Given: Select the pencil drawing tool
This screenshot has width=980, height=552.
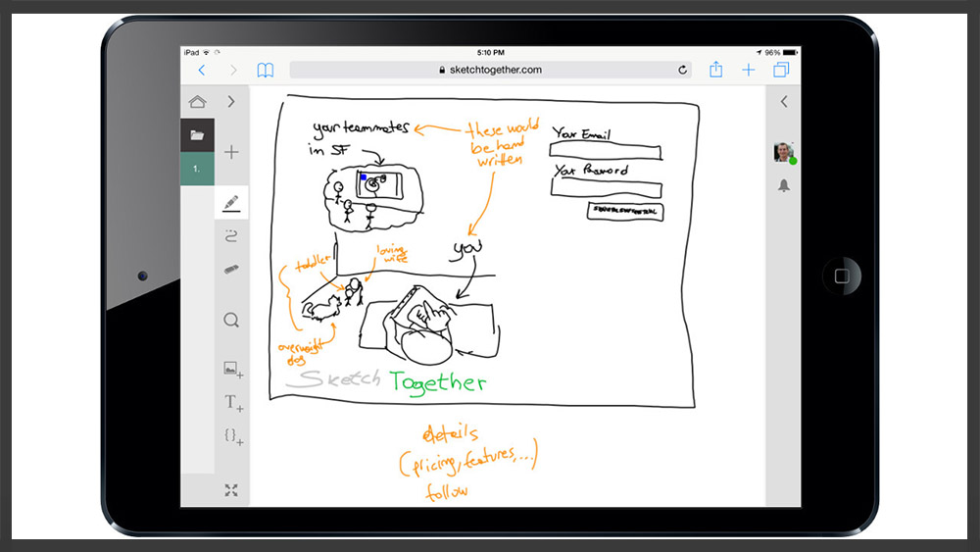Looking at the screenshot, I should tap(231, 203).
